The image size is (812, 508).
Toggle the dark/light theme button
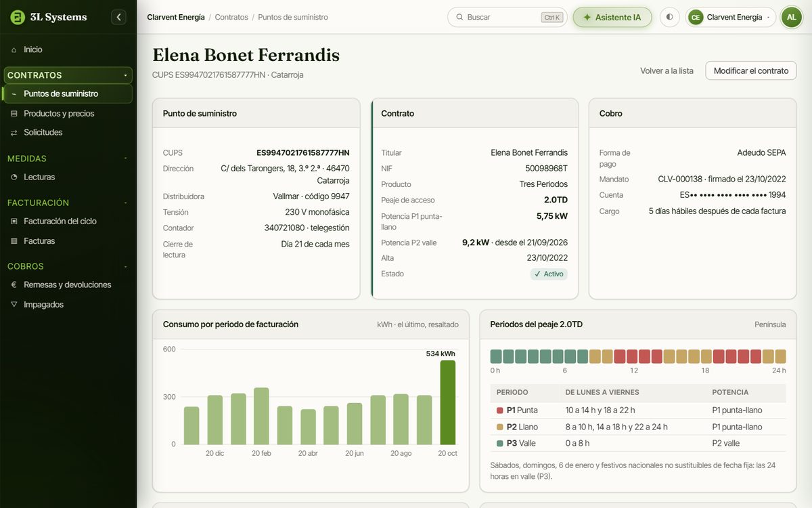[x=670, y=18]
